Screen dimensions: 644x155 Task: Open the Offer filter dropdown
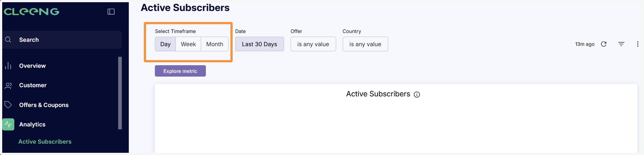coord(313,44)
